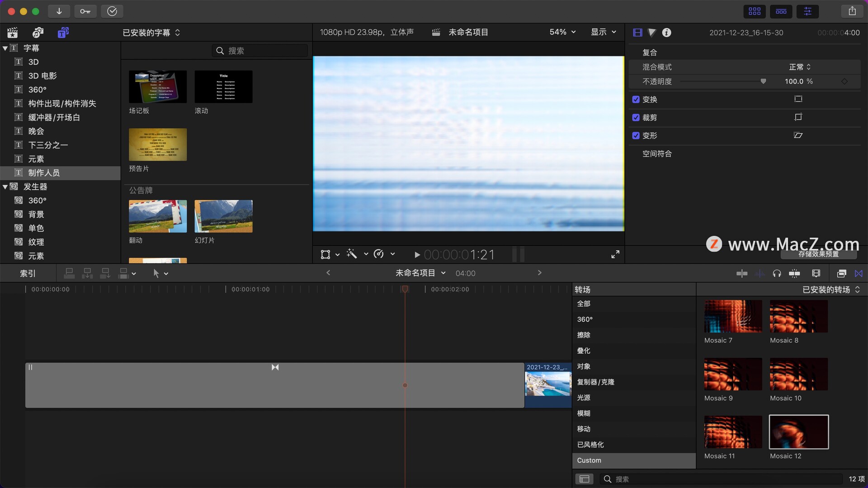
Task: Open the crop/transform icon below viewer
Action: click(x=326, y=254)
